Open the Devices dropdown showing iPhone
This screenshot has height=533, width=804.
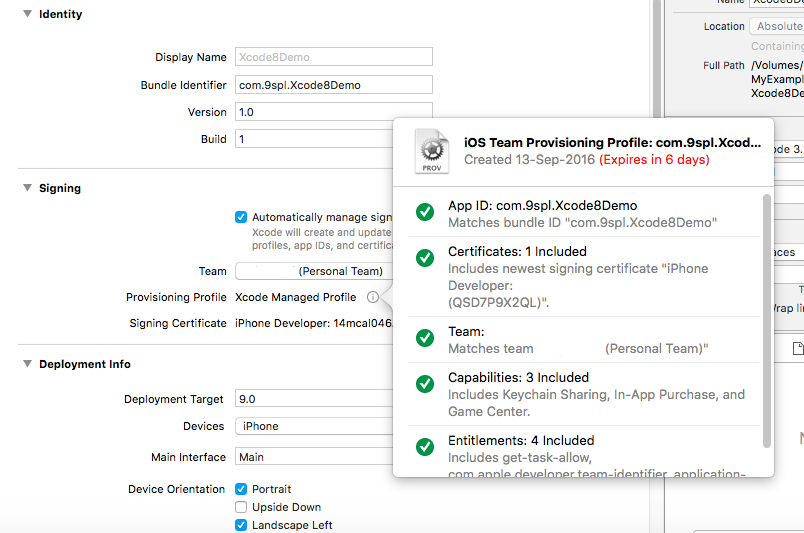pyautogui.click(x=312, y=426)
